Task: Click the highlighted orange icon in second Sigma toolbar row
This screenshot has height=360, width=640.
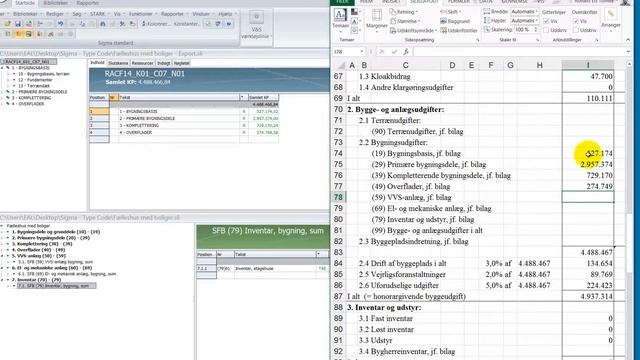Action: click(x=18, y=34)
